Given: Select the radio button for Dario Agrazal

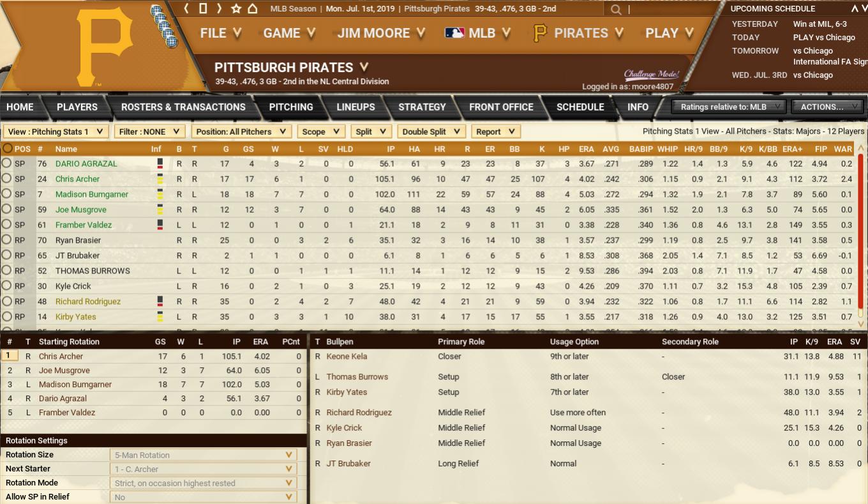Looking at the screenshot, I should 6,164.
